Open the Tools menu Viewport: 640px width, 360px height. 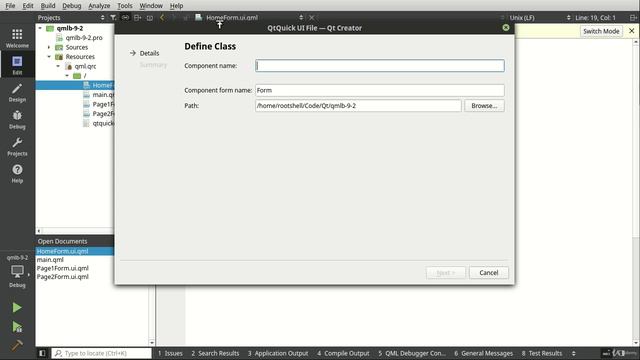tap(124, 6)
